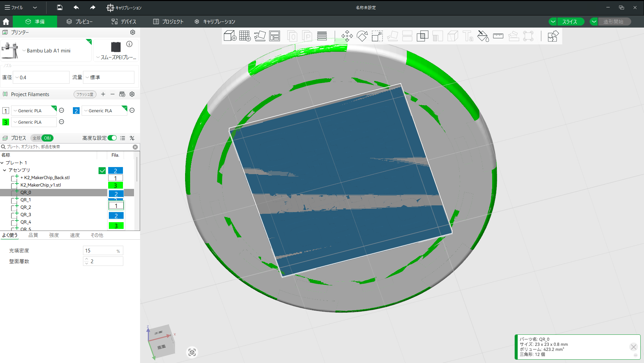The width and height of the screenshot is (644, 363).
Task: Click the キャリブレーション button in title bar
Action: click(124, 7)
